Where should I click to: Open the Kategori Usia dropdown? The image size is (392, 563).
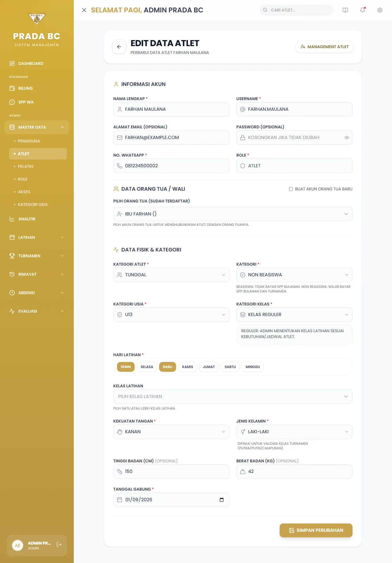[171, 315]
